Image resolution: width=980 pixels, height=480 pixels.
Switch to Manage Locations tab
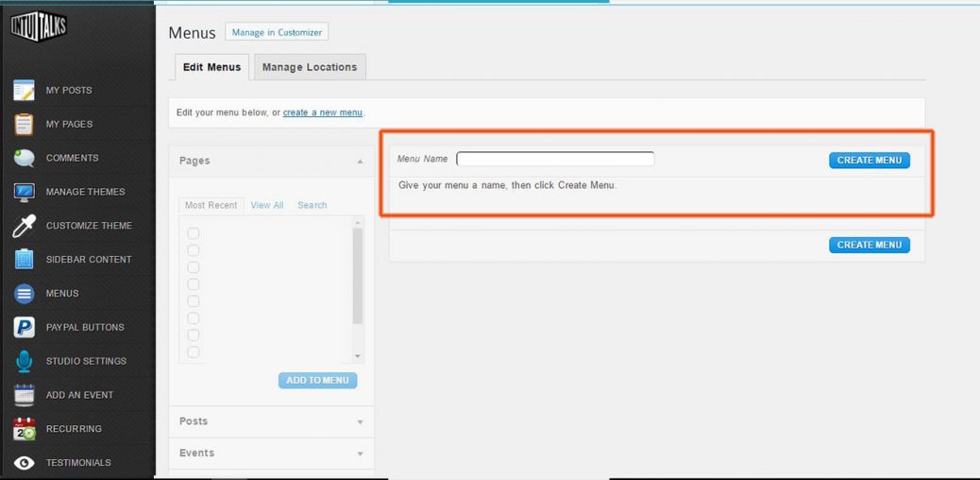(310, 67)
